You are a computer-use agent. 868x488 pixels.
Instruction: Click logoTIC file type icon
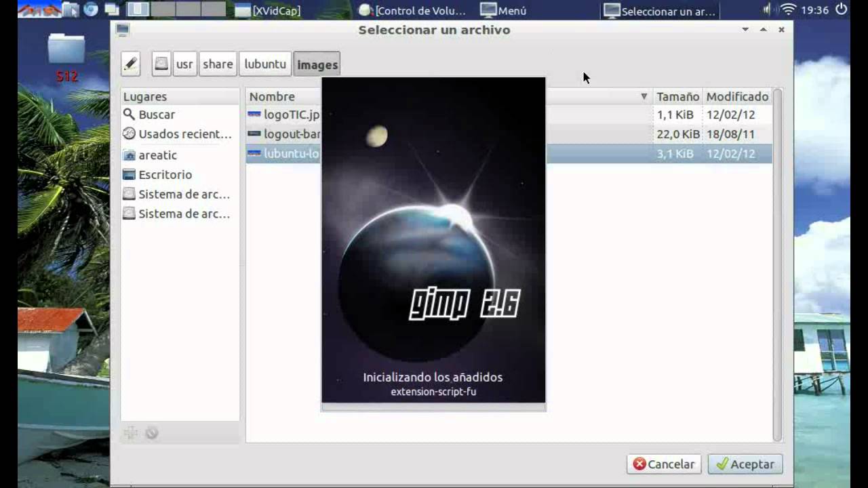(254, 115)
